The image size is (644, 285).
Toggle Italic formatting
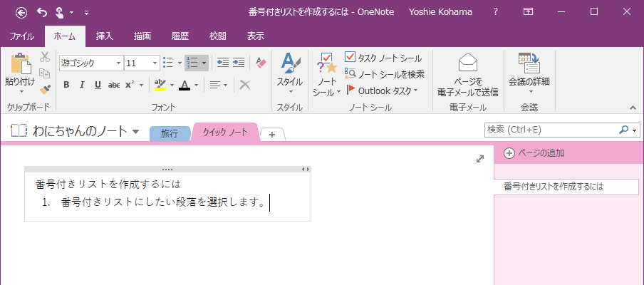(x=82, y=85)
